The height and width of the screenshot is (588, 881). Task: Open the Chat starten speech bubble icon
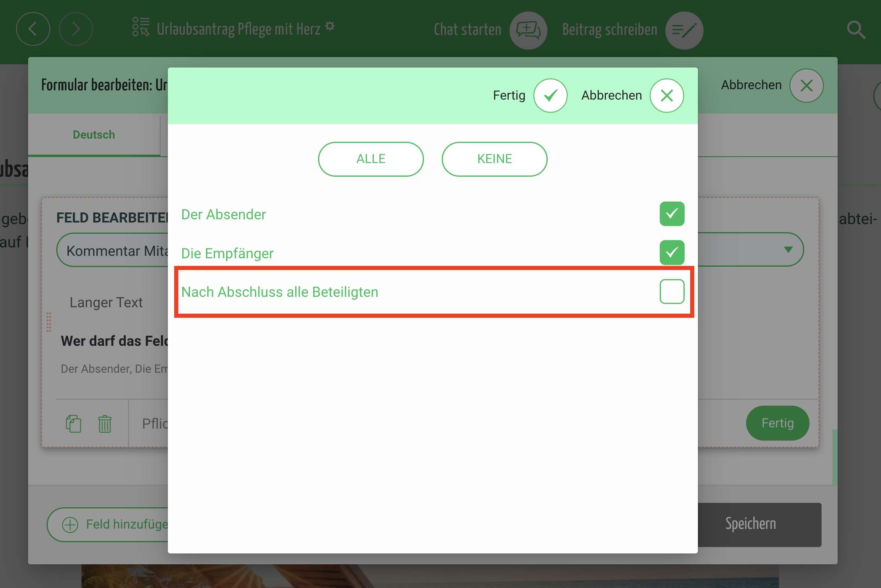[528, 30]
